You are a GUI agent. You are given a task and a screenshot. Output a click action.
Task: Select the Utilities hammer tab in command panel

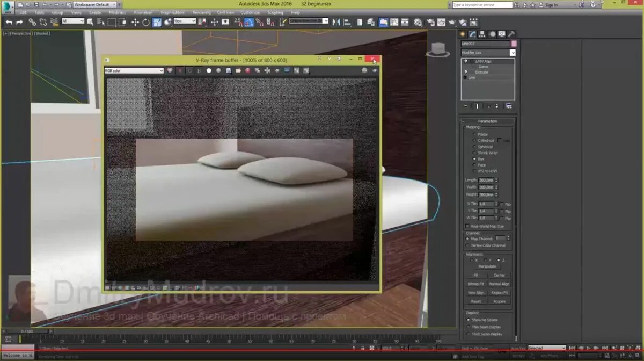coord(511,34)
